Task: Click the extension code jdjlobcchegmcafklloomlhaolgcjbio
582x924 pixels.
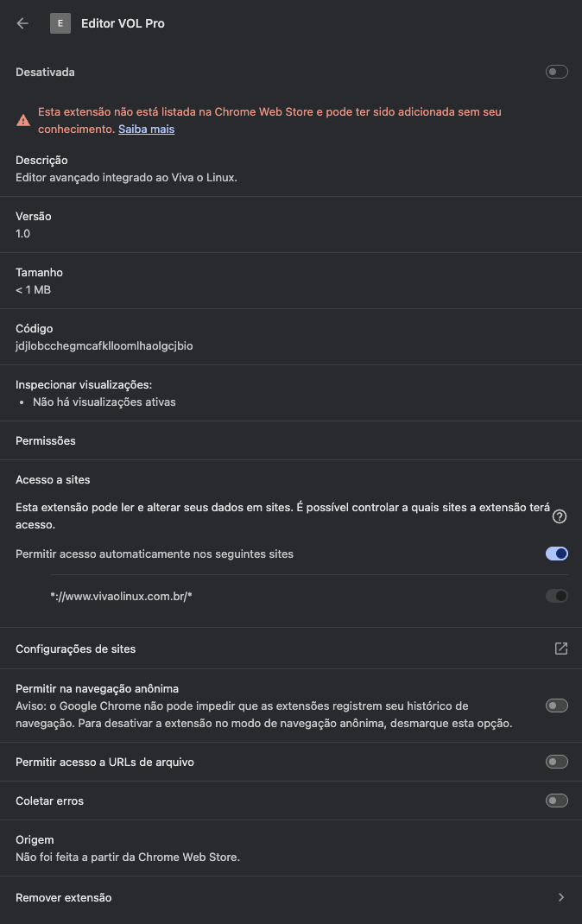Action: tap(104, 345)
